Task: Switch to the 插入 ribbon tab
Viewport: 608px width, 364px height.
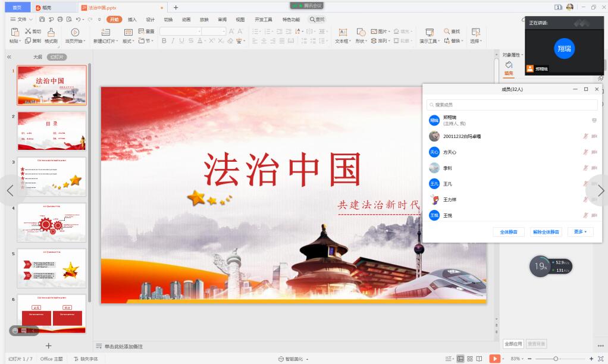Action: coord(132,20)
